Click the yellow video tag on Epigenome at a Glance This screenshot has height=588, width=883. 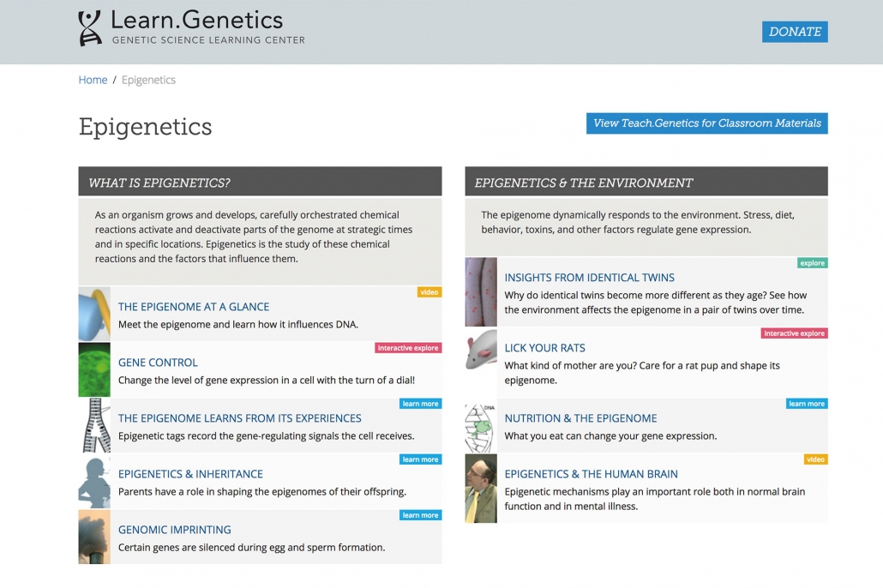[429, 291]
